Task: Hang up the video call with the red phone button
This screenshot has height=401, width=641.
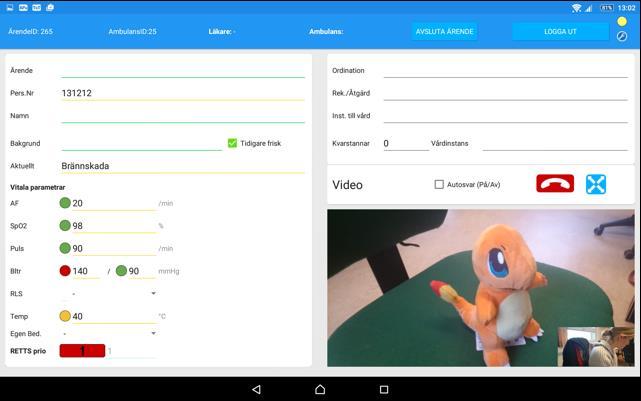Action: coord(555,184)
